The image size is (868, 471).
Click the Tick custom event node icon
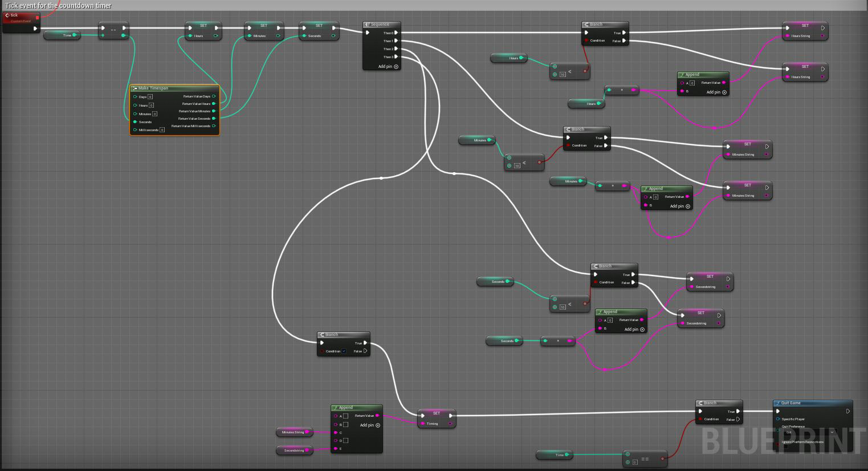(x=7, y=15)
